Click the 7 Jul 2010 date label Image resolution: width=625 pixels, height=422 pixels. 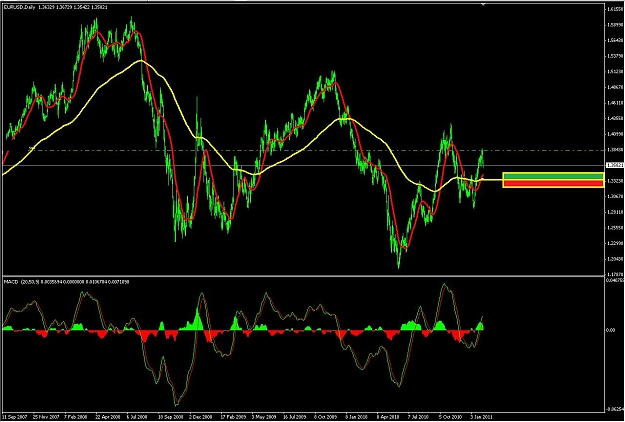pyautogui.click(x=421, y=416)
